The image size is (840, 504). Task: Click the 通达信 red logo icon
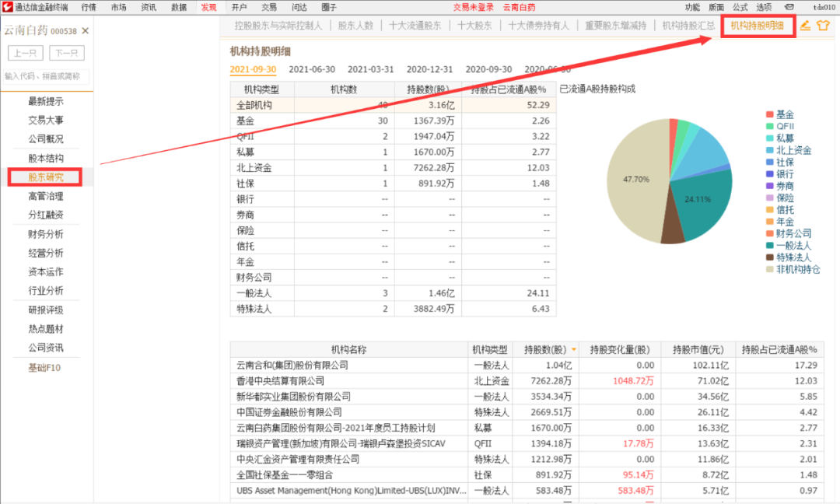(x=8, y=7)
